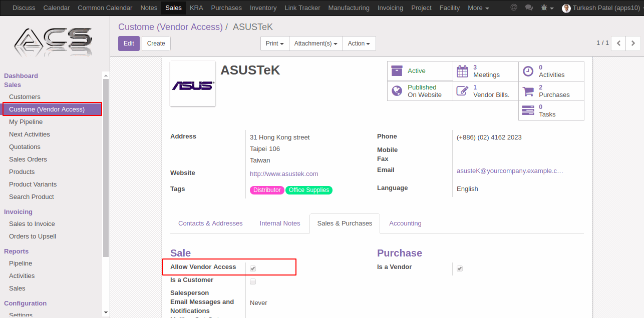Click the Office Supplies tag

pyautogui.click(x=309, y=190)
